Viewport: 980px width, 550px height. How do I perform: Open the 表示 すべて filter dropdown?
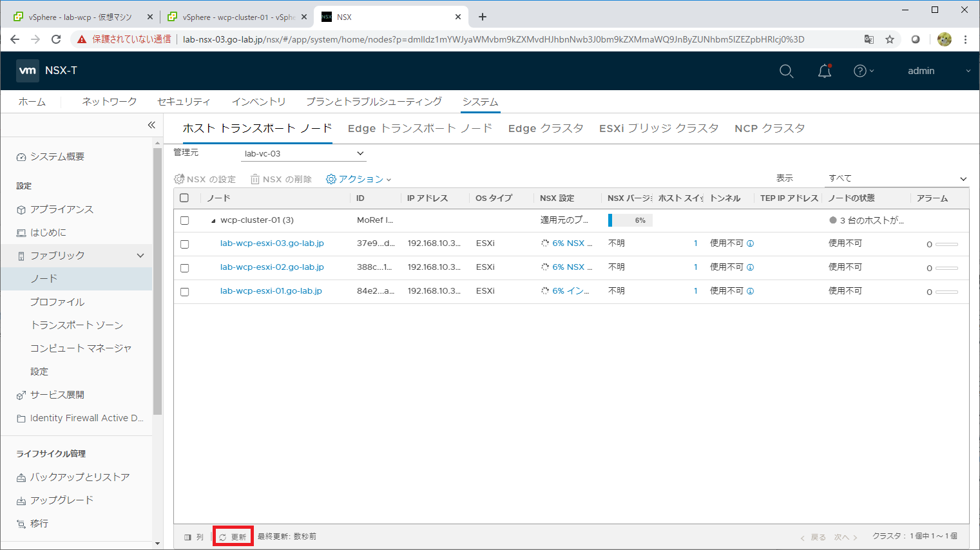pos(898,178)
